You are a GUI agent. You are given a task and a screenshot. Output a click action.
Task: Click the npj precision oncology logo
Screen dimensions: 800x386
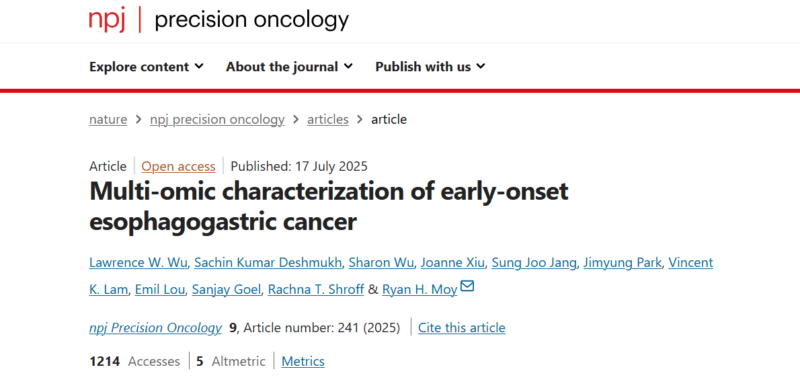pos(219,20)
